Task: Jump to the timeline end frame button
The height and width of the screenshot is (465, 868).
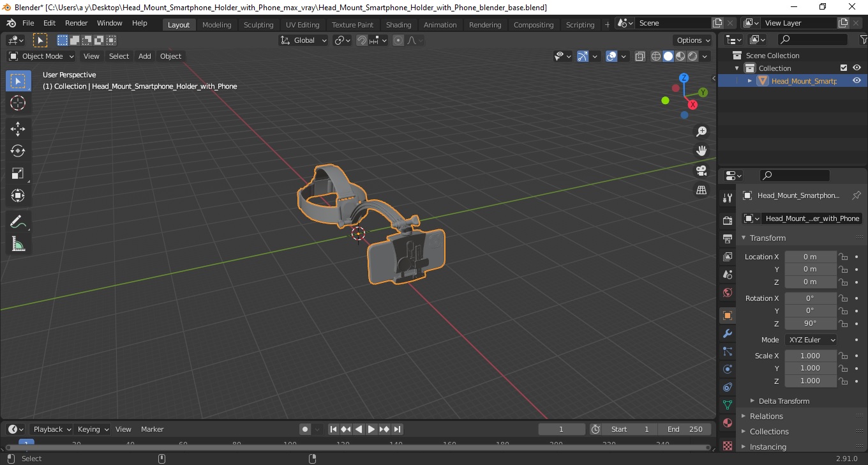Action: click(397, 429)
